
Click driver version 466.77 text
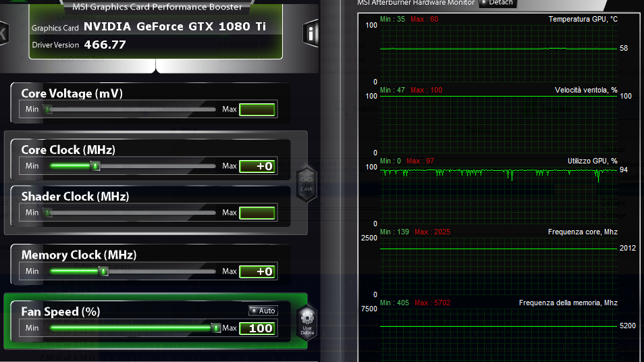[105, 45]
